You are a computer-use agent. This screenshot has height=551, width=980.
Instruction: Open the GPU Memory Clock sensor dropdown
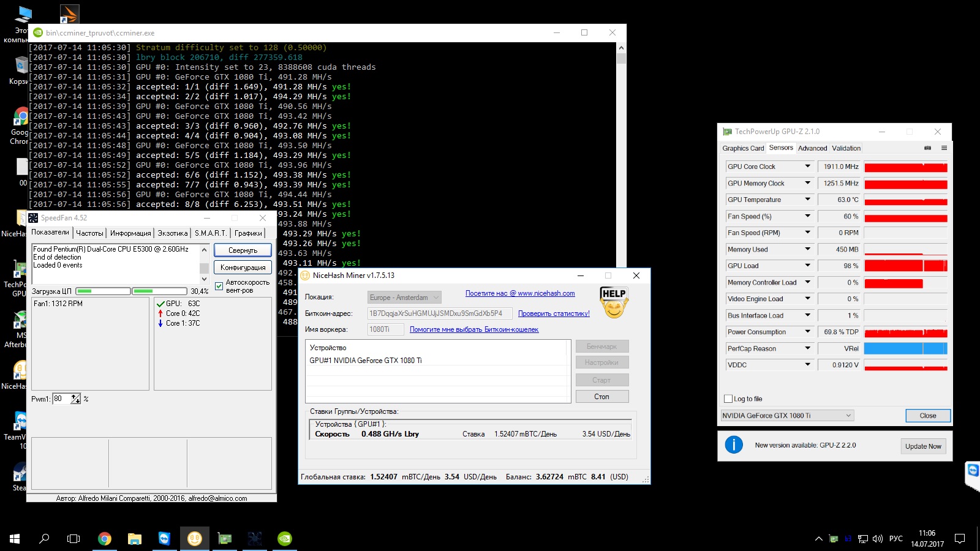(x=807, y=183)
